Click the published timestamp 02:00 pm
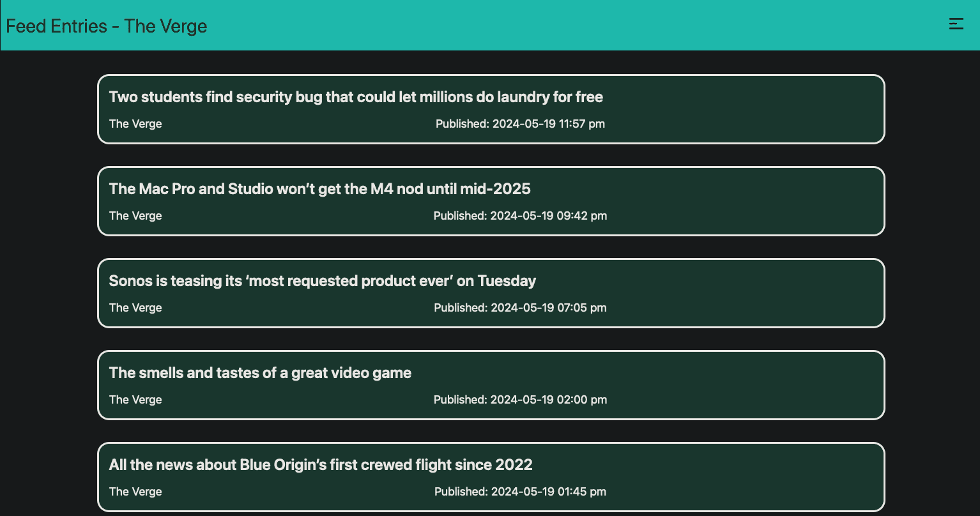Viewport: 980px width, 516px height. [x=520, y=400]
